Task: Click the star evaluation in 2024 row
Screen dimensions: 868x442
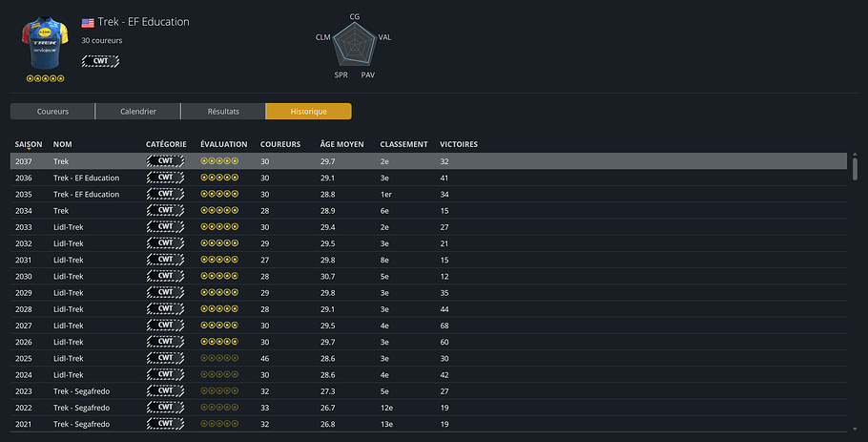Action: (219, 374)
